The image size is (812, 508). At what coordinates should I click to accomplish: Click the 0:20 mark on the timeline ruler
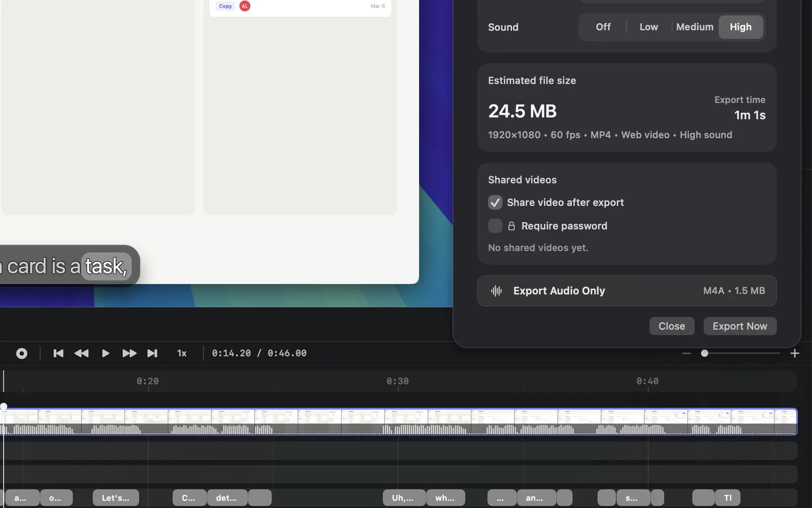[x=148, y=381]
